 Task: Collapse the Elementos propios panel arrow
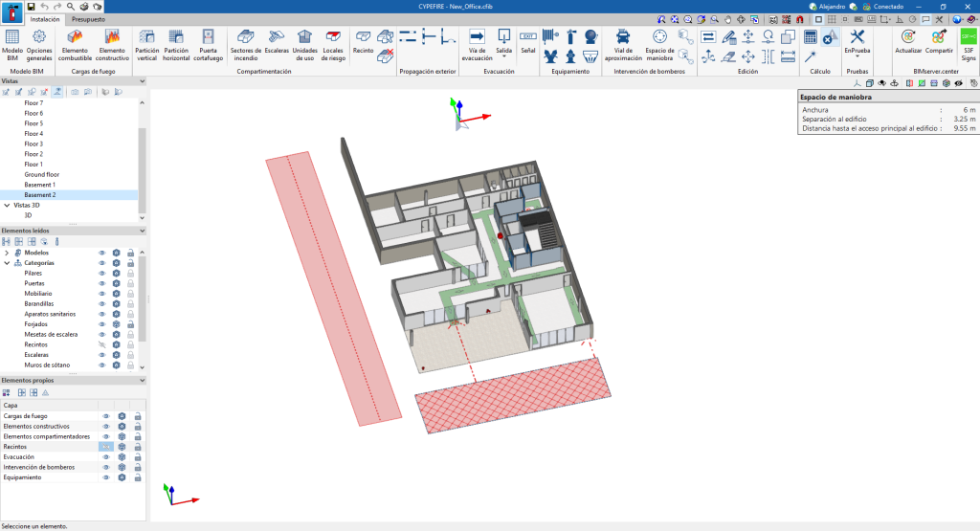tap(142, 381)
